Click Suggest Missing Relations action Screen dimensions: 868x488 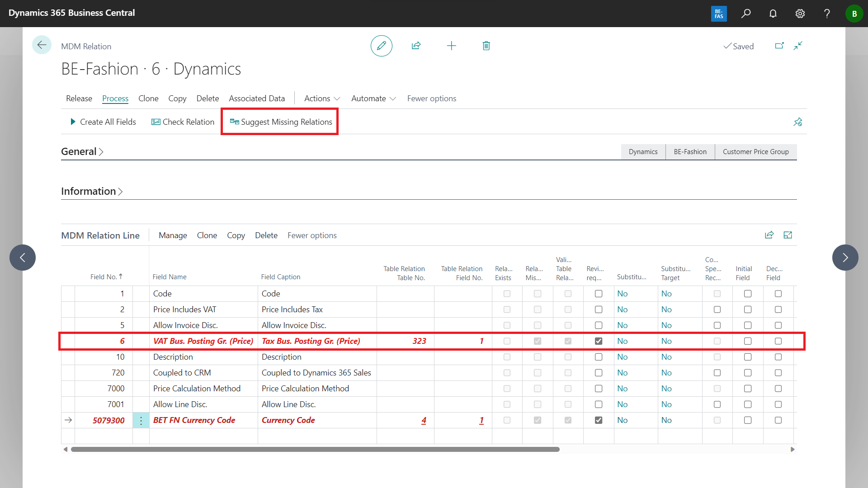281,122
